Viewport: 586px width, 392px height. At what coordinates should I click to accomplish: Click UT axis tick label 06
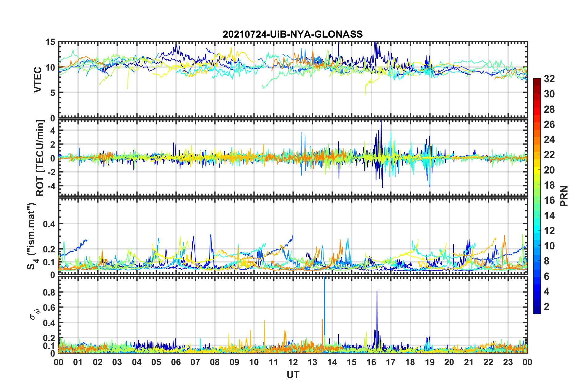(176, 362)
